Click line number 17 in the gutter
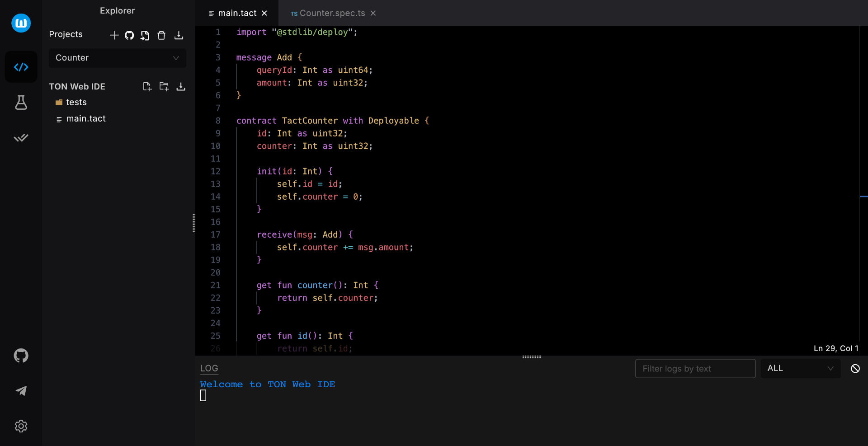 click(216, 235)
